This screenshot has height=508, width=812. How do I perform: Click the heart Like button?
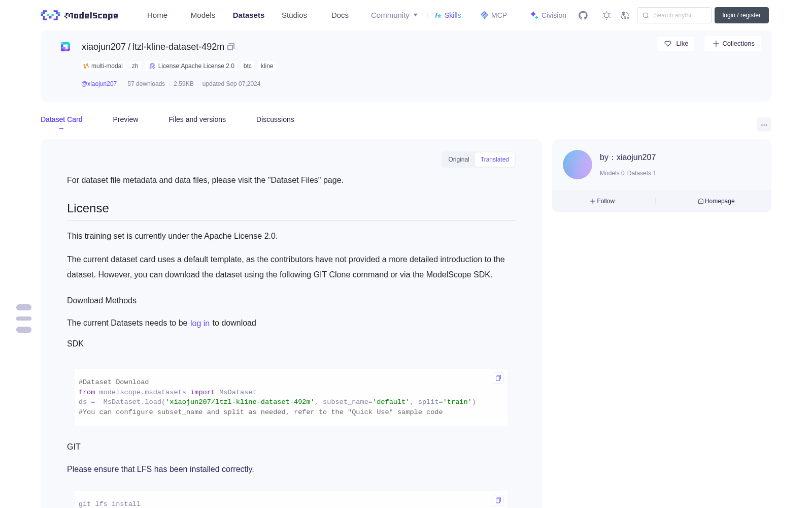coord(676,44)
